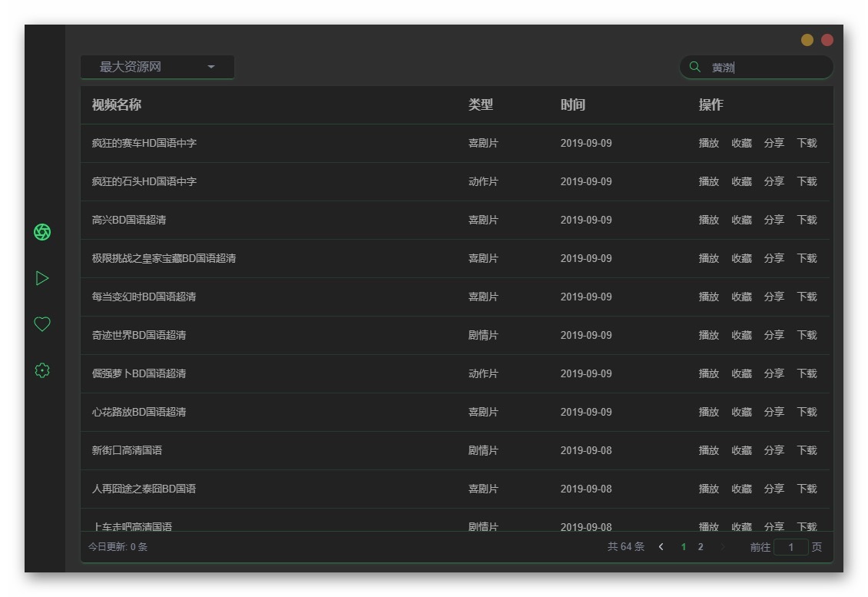
Task: Select row title 奇迹世界BD国语超清
Action: pyautogui.click(x=138, y=335)
